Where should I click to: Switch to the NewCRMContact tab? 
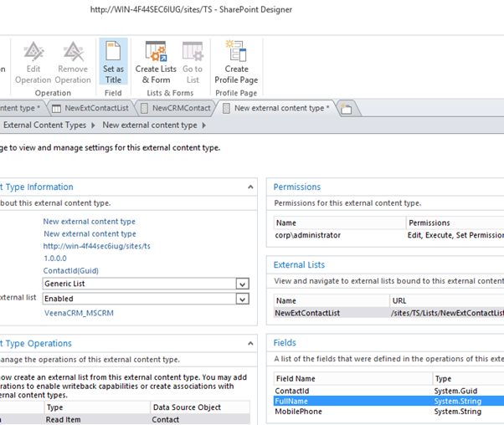[x=176, y=108]
